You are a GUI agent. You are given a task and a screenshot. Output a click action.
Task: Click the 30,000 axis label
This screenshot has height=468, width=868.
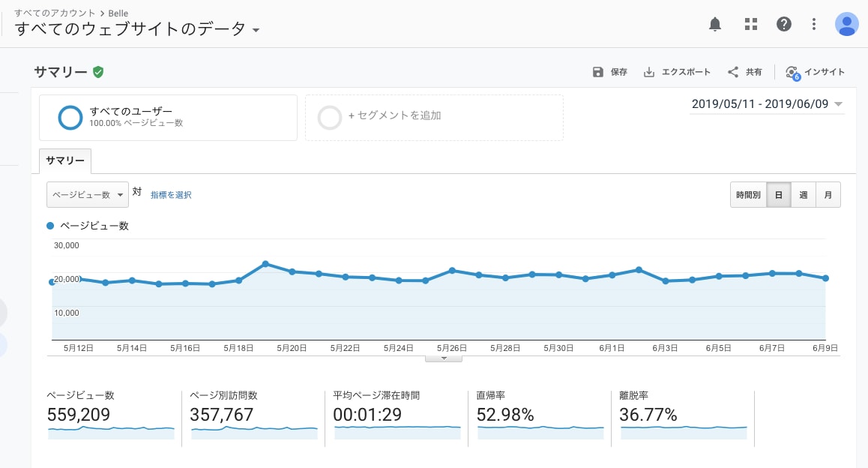[x=67, y=245]
